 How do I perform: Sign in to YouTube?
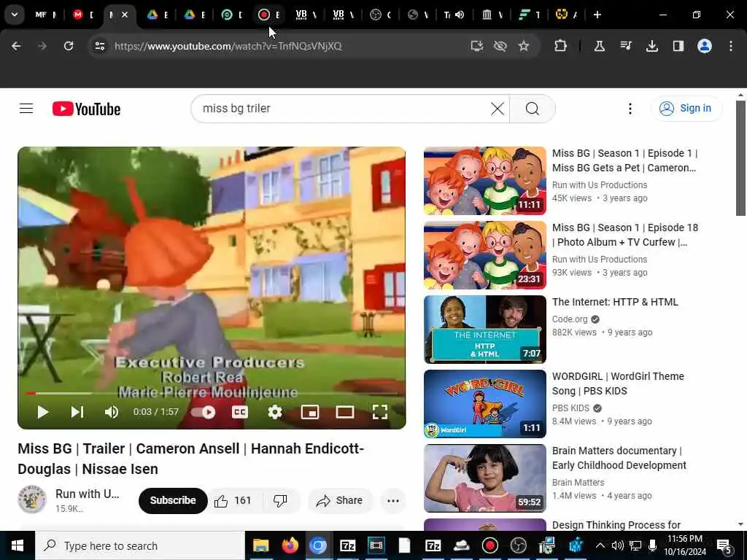coord(686,109)
